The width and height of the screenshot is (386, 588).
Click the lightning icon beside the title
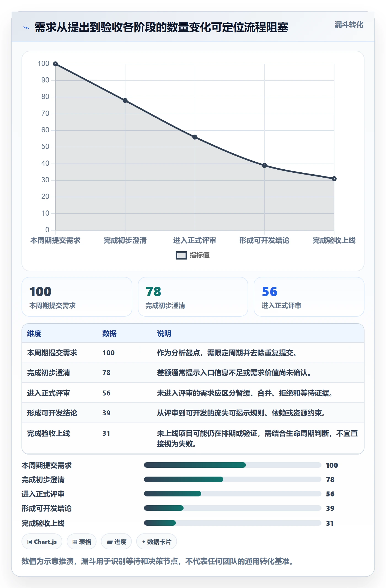tap(26, 28)
